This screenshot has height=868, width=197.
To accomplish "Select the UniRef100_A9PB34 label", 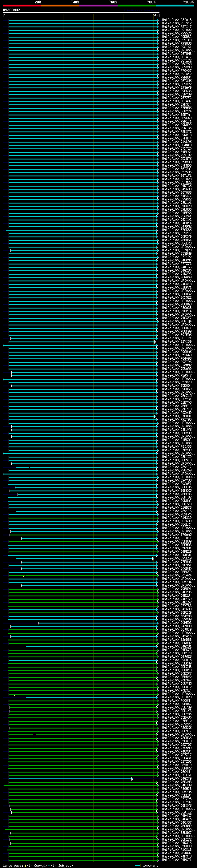I will 177,78.
